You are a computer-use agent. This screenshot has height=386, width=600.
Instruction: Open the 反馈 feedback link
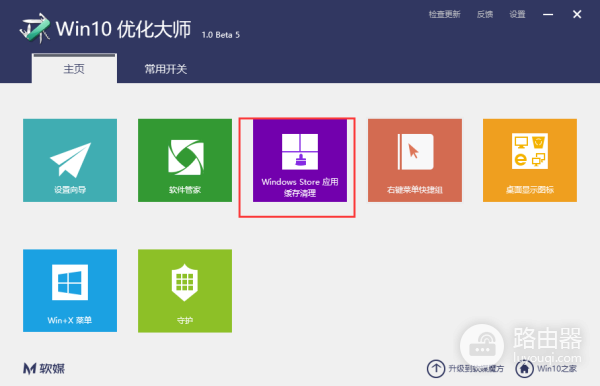[485, 15]
